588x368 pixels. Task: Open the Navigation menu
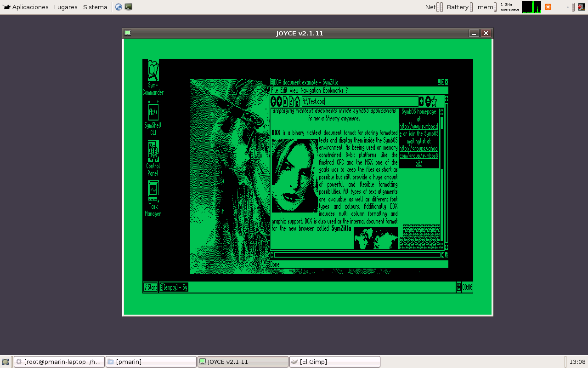coord(311,91)
